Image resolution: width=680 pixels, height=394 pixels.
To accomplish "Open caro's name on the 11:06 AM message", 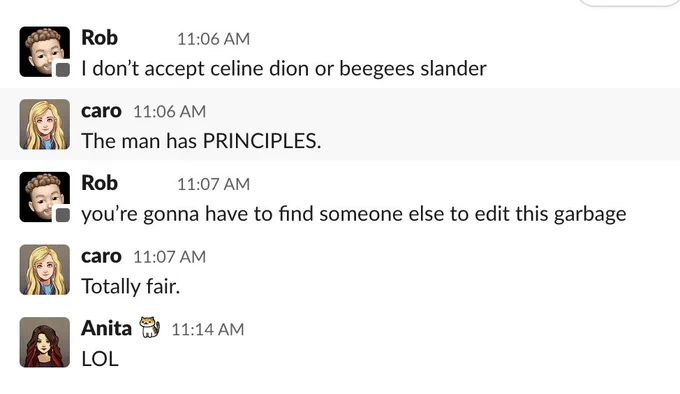I will (x=101, y=111).
